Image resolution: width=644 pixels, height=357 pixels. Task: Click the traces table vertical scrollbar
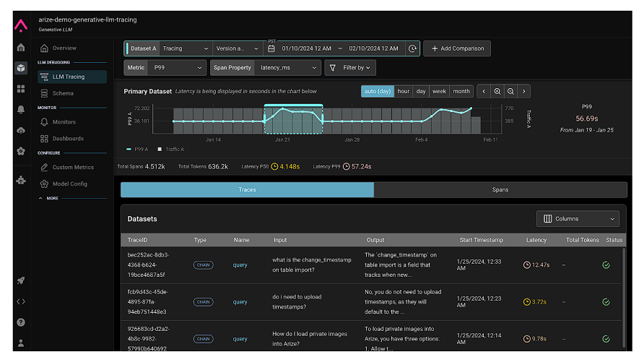click(x=624, y=298)
